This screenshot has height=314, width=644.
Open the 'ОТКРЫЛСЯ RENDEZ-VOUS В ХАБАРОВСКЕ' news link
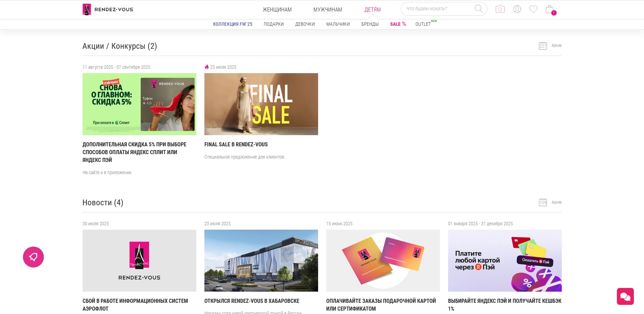point(251,301)
